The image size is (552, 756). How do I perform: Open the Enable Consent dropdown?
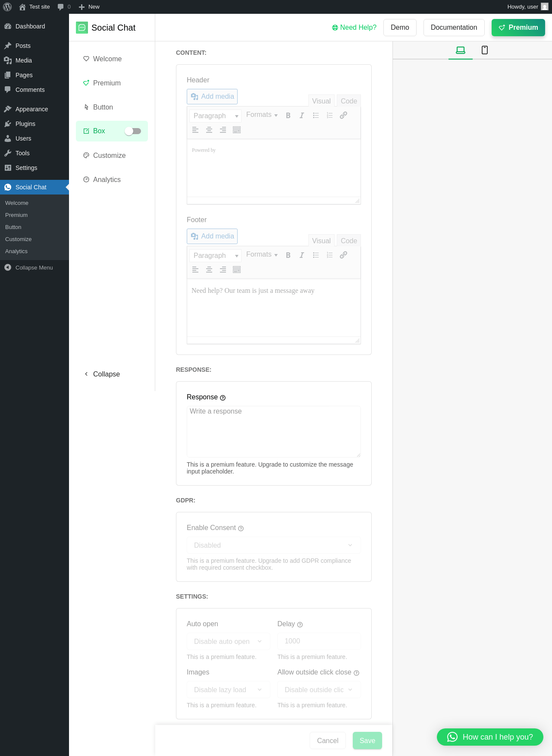[x=273, y=545]
